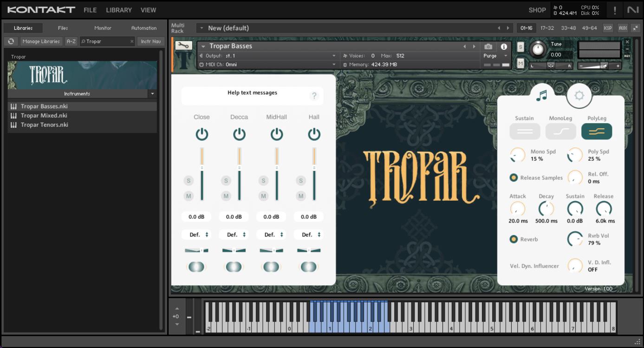The width and height of the screenshot is (644, 348).
Task: Adjust the Hall mic volume fader
Action: (x=314, y=168)
